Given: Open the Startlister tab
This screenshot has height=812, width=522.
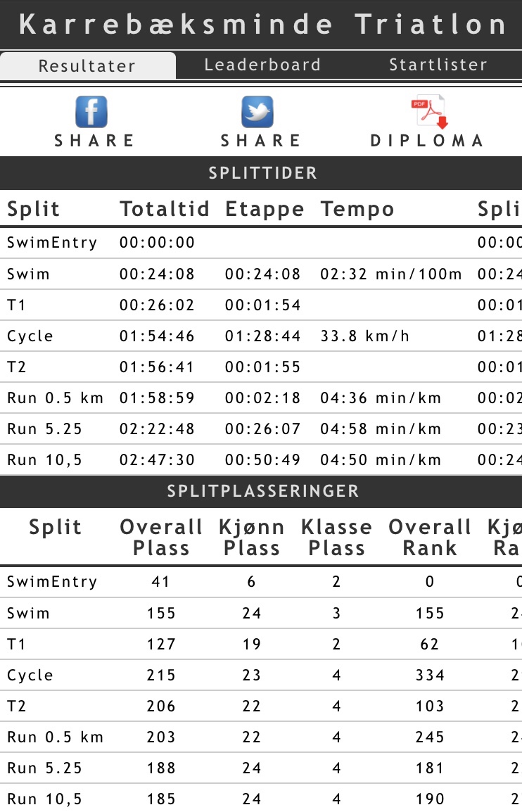Looking at the screenshot, I should [438, 65].
